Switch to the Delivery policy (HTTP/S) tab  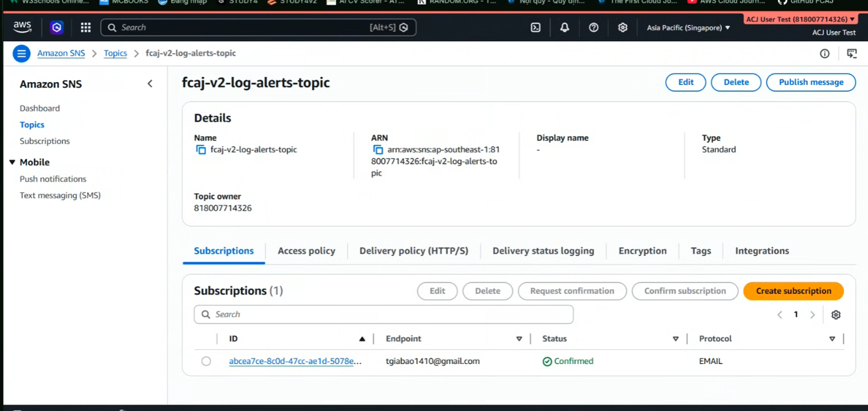click(x=414, y=251)
